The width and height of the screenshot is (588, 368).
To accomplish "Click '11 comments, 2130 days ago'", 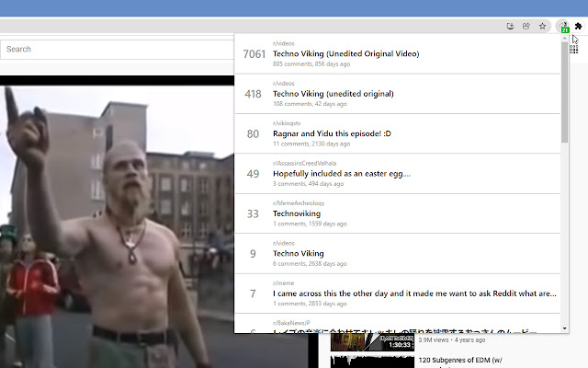I will (x=311, y=144).
